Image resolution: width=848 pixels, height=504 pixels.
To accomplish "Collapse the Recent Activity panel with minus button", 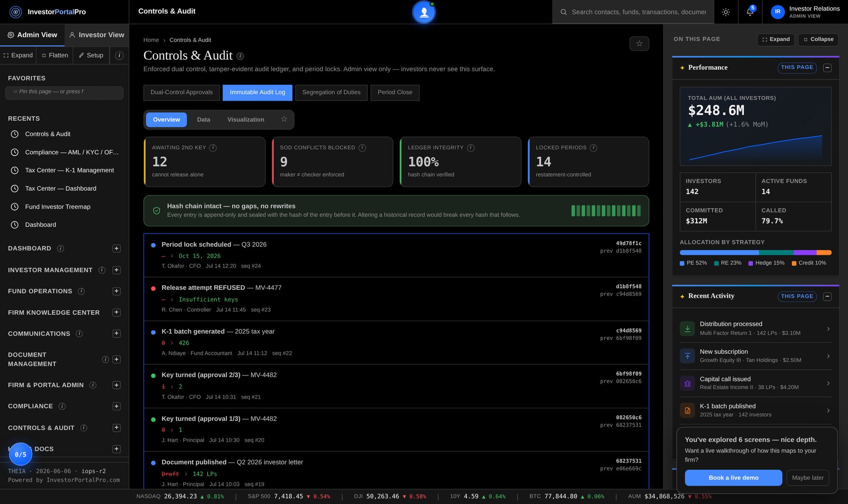I will [827, 297].
